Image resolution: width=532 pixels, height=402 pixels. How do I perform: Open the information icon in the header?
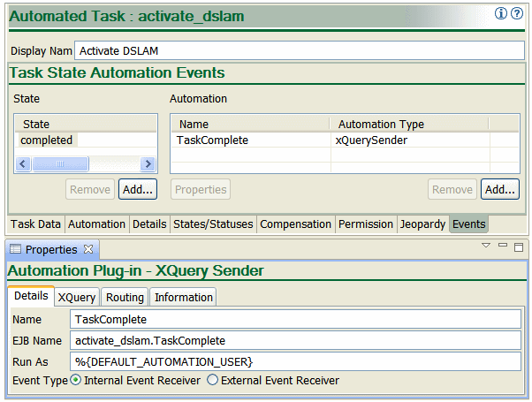click(501, 13)
